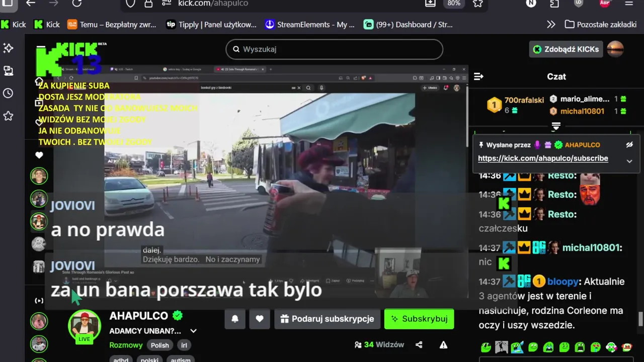Open the StreamElements bookmark
Screen dimensions: 644x362
point(310,24)
